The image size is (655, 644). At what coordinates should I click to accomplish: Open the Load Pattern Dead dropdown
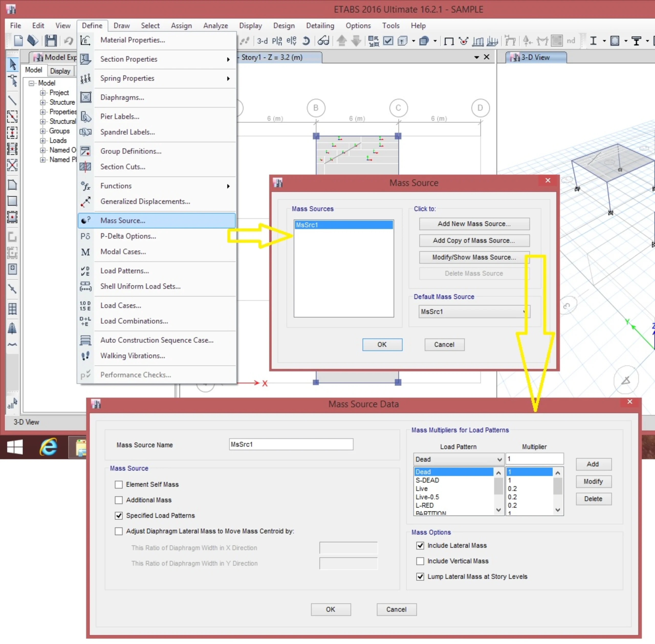click(x=458, y=459)
